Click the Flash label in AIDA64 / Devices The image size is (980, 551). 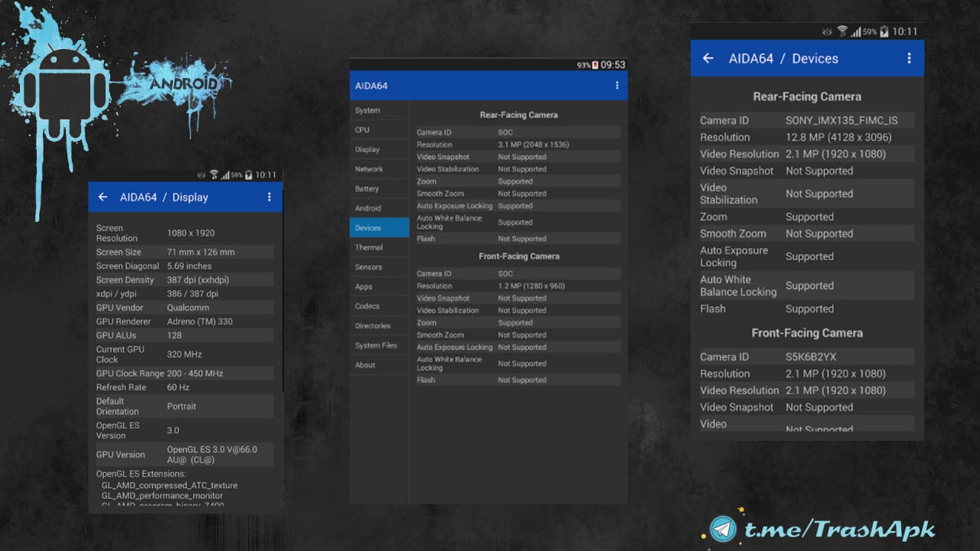[713, 308]
